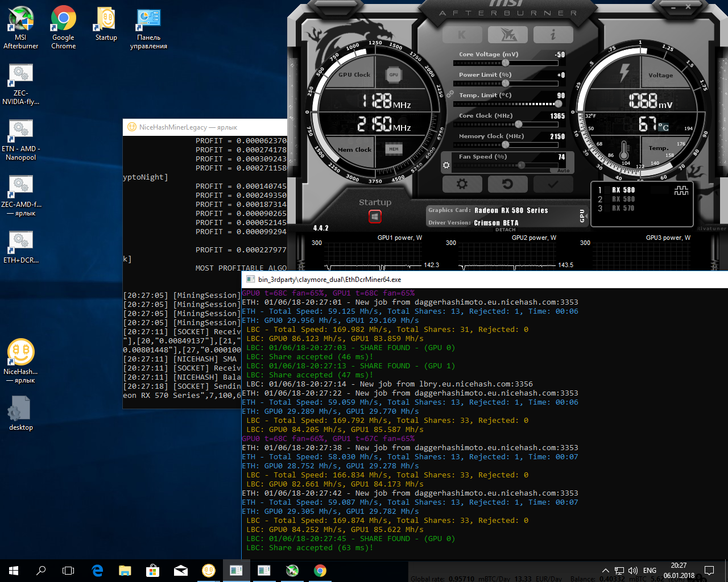Apply Afterburner settings with checkmark button
728x582 pixels.
553,184
